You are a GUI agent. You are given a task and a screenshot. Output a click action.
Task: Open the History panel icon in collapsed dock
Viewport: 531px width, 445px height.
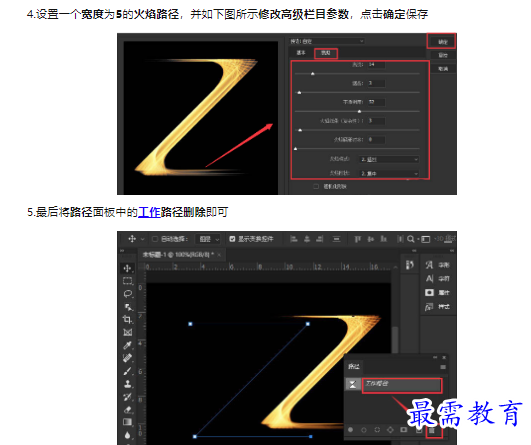click(410, 265)
